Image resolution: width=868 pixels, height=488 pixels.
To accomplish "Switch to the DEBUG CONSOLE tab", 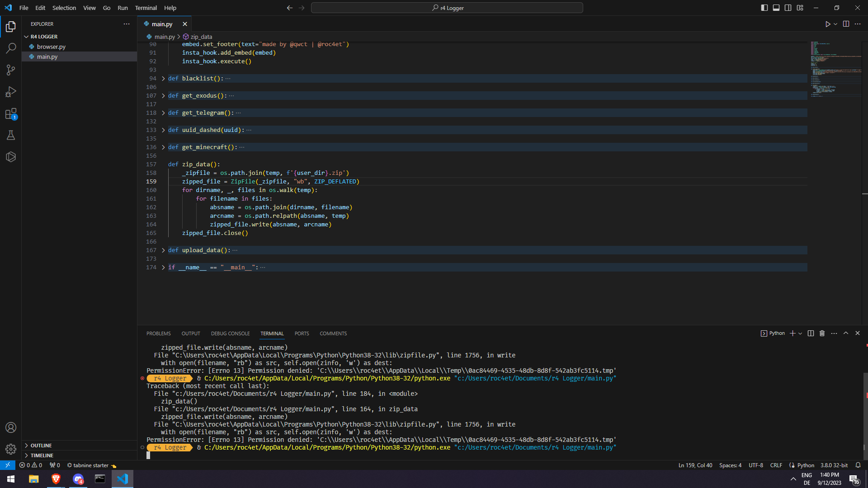I will [230, 333].
